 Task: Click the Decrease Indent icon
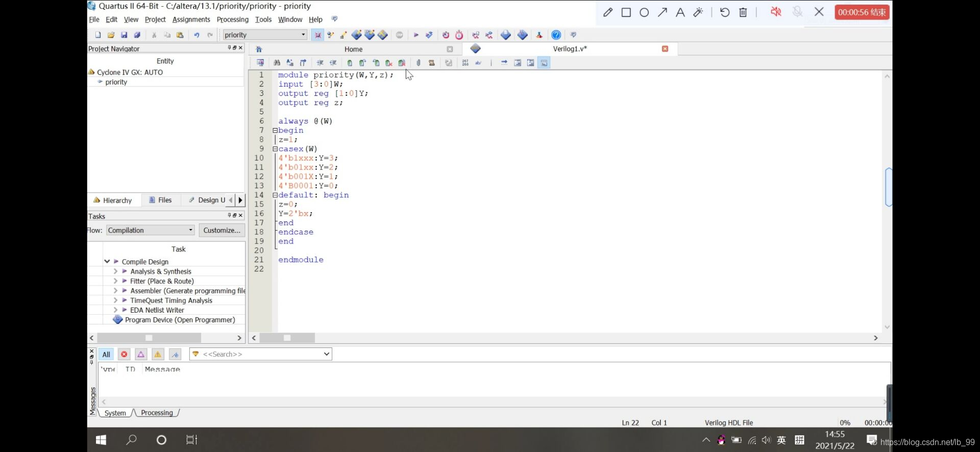[333, 63]
